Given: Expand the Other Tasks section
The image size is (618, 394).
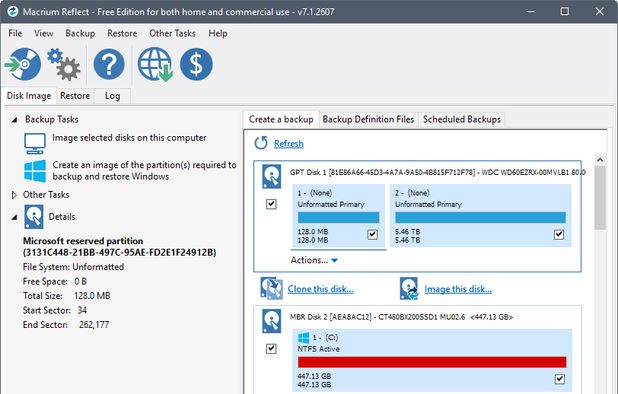Looking at the screenshot, I should (14, 195).
